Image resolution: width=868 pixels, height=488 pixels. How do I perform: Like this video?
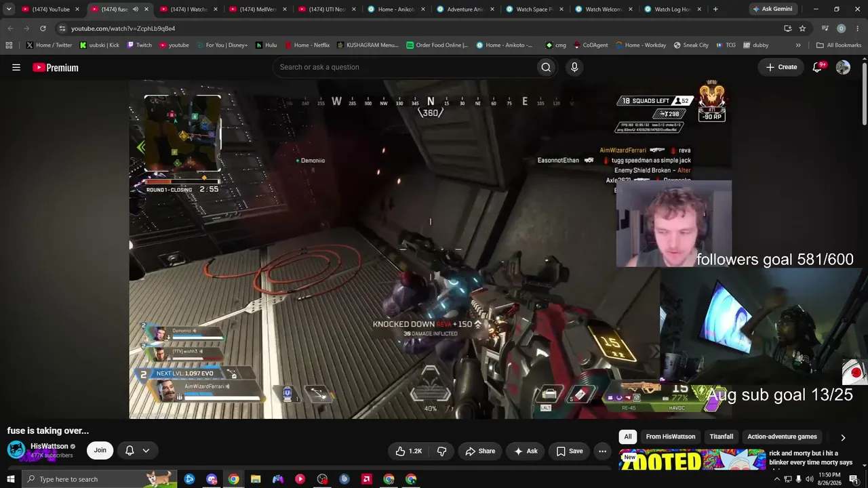[409, 451]
